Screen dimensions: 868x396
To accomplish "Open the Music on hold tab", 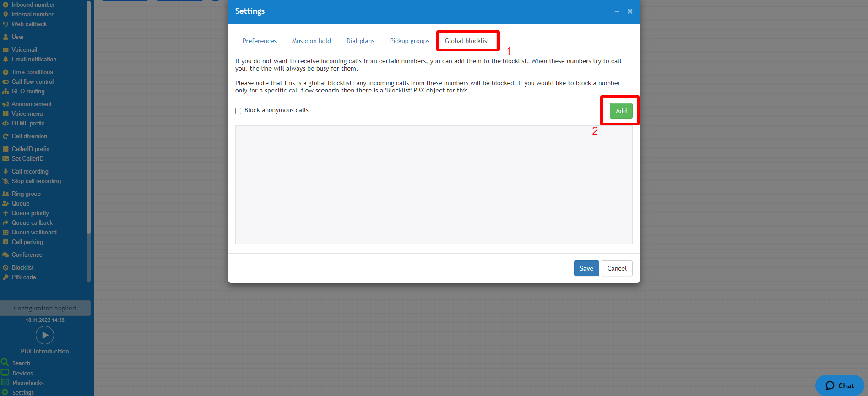I will click(311, 41).
